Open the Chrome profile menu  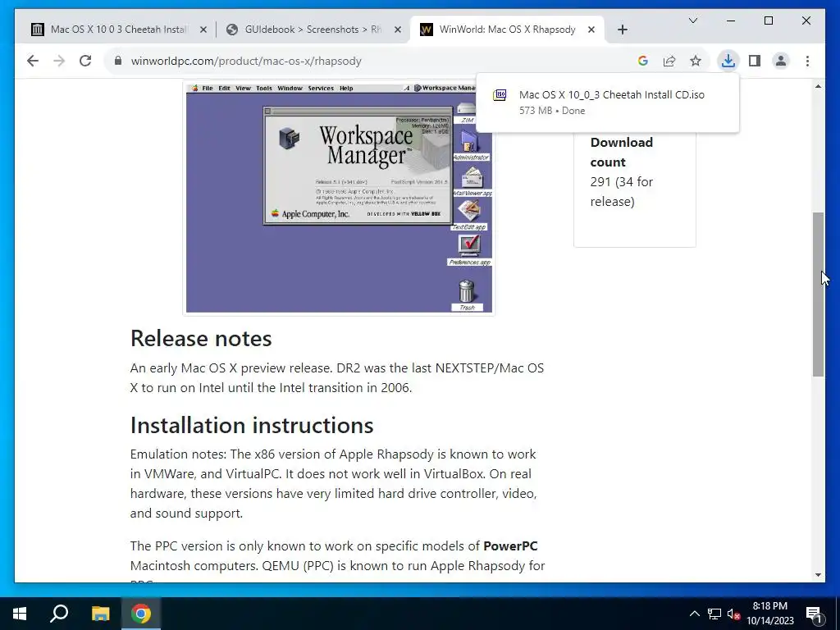click(x=781, y=61)
